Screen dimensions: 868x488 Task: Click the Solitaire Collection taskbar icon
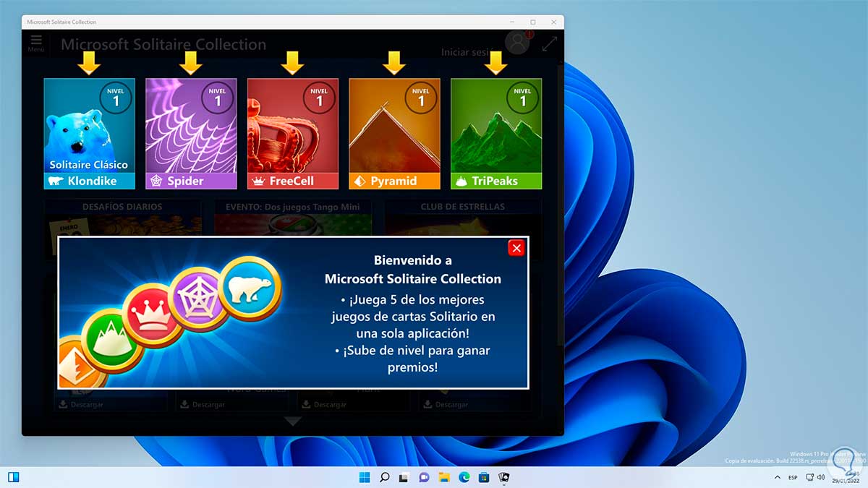[504, 477]
